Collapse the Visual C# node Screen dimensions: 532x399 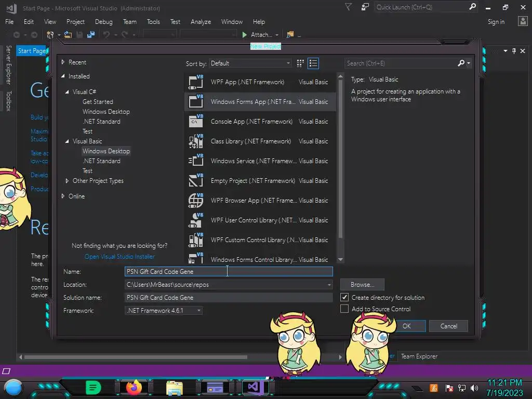(67, 92)
